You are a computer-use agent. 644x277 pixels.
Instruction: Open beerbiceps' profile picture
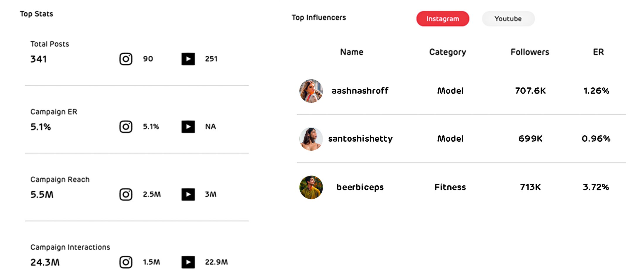pyautogui.click(x=311, y=187)
